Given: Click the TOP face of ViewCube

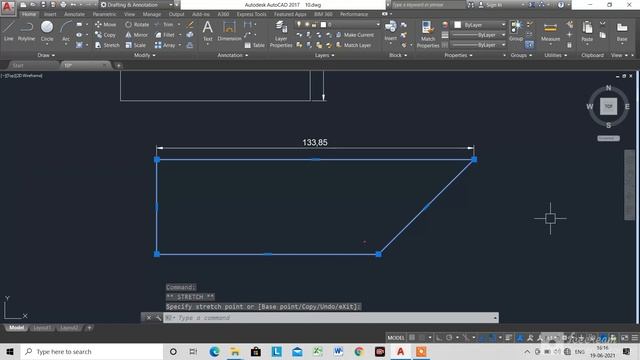Looking at the screenshot, I should tap(608, 107).
